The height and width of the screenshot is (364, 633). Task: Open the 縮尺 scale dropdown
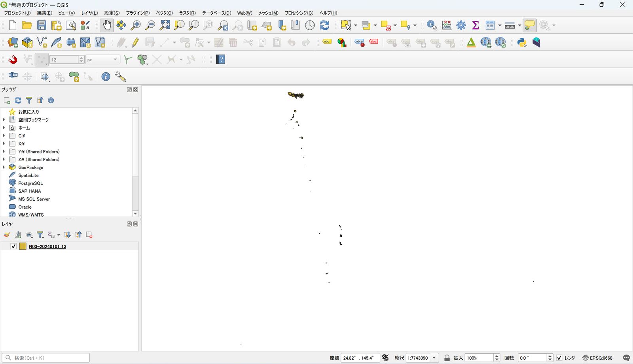(434, 358)
